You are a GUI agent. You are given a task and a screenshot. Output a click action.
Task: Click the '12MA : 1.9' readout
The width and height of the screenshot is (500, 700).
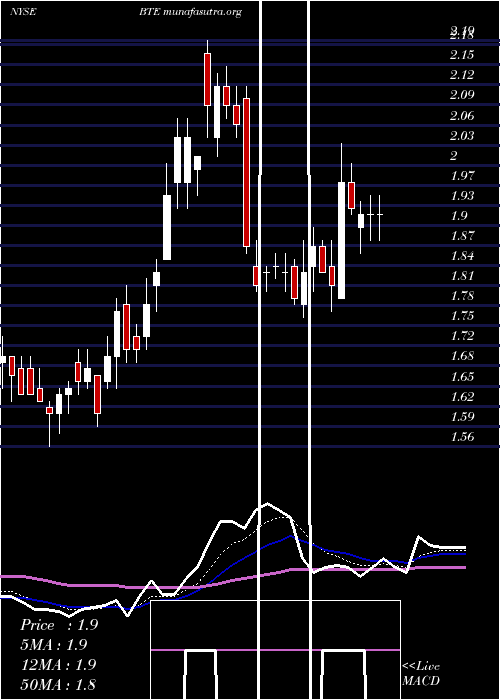58,664
